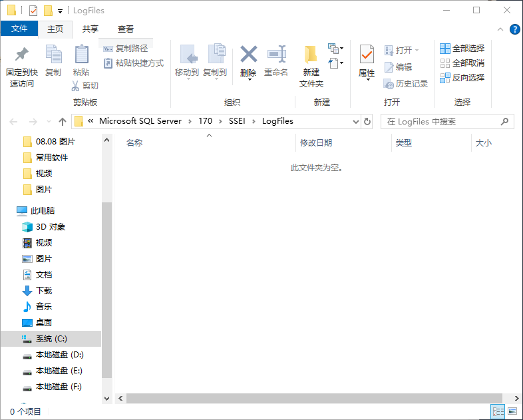
Task: Click the Pin to Quick Access icon
Action: [22, 54]
